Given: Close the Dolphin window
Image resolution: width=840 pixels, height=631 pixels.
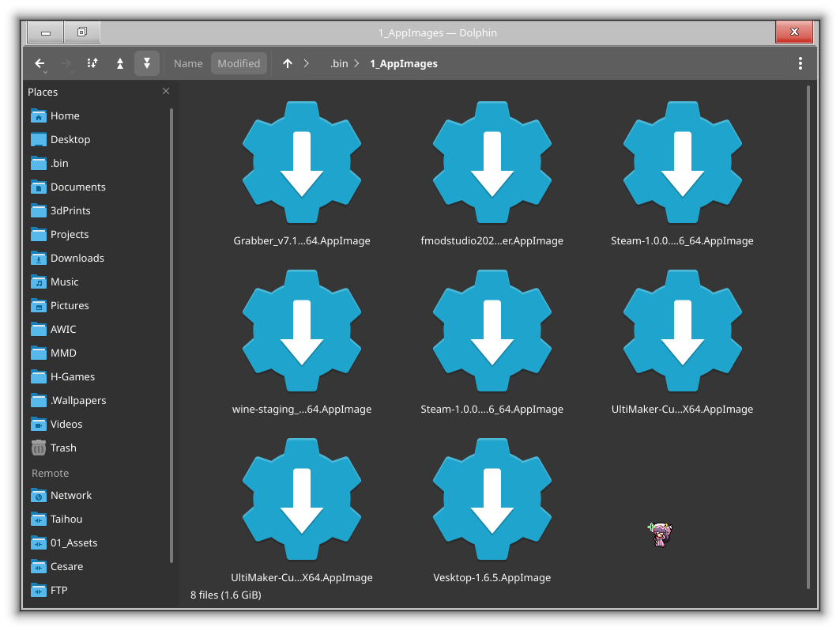Looking at the screenshot, I should tap(794, 32).
